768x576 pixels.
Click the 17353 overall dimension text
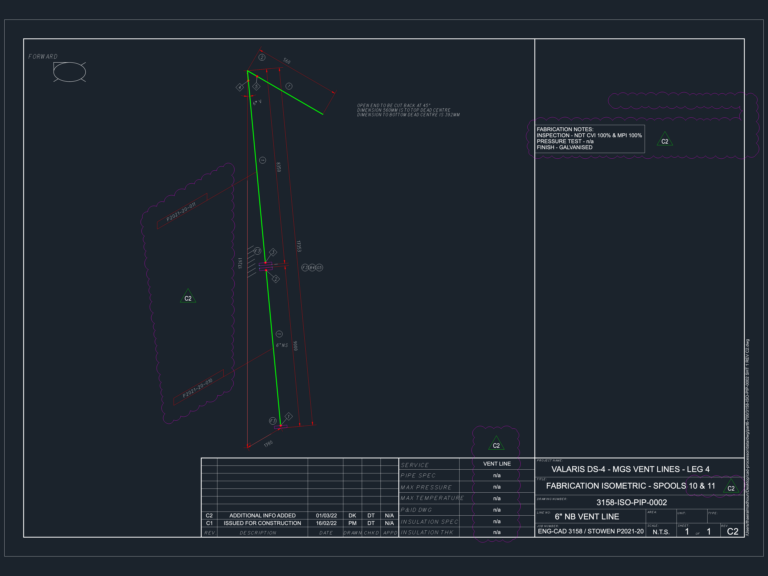[x=298, y=246]
